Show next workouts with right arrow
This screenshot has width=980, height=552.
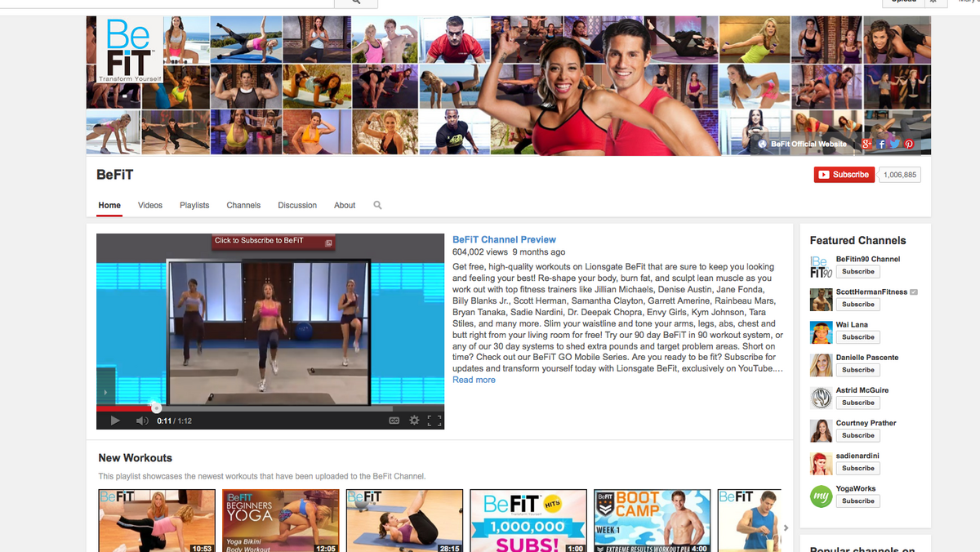pos(786,528)
